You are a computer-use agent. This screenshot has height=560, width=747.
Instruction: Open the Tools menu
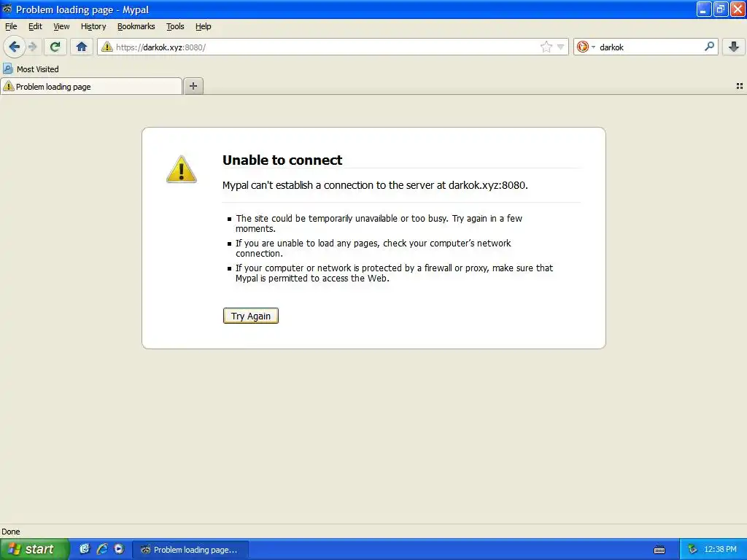[175, 26]
